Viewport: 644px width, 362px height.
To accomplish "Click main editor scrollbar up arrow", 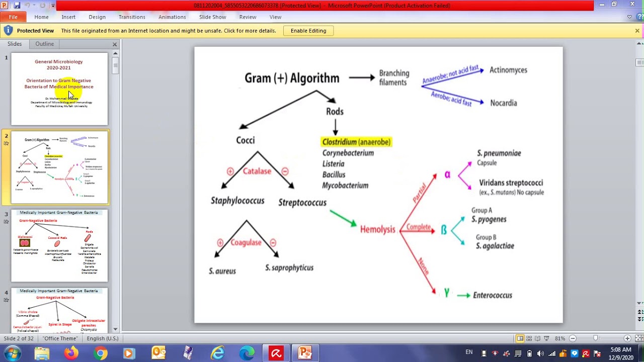I will [639, 44].
